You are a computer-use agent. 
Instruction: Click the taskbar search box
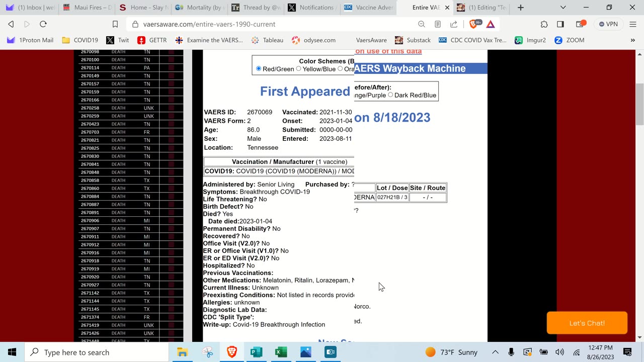click(x=97, y=352)
